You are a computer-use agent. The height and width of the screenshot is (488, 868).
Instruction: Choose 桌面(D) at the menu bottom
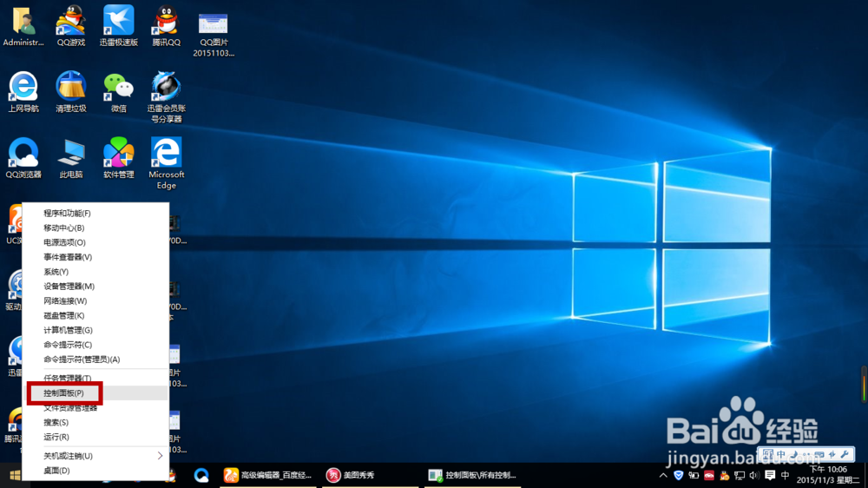(95, 471)
